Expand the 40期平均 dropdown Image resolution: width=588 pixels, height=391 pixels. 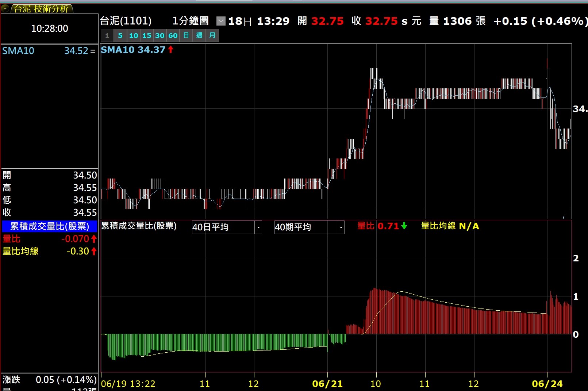coord(341,227)
